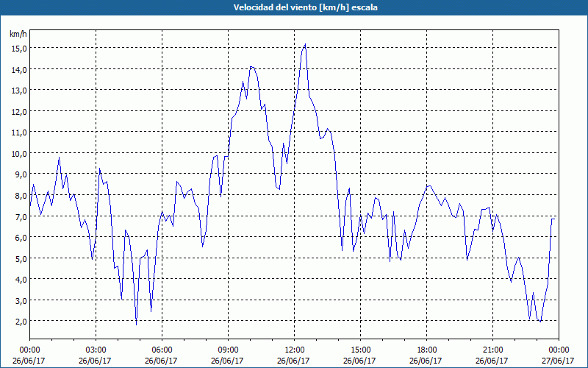Click the '09:00' time axis label

coord(228,350)
